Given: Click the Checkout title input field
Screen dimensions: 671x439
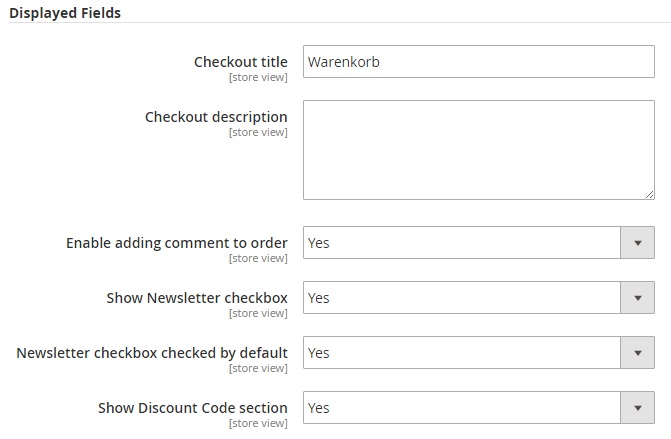Looking at the screenshot, I should coord(478,62).
